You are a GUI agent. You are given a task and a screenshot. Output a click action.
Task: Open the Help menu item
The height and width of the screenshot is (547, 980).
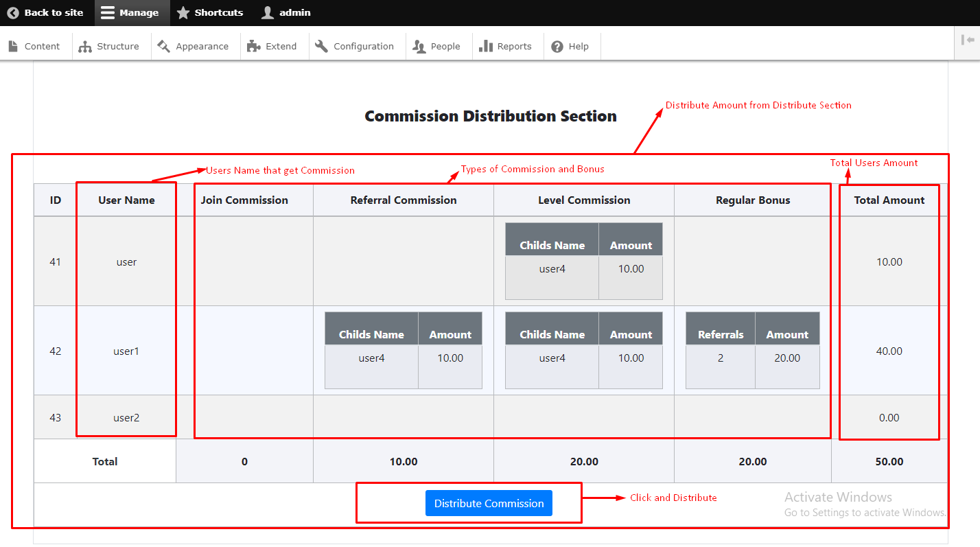(570, 46)
